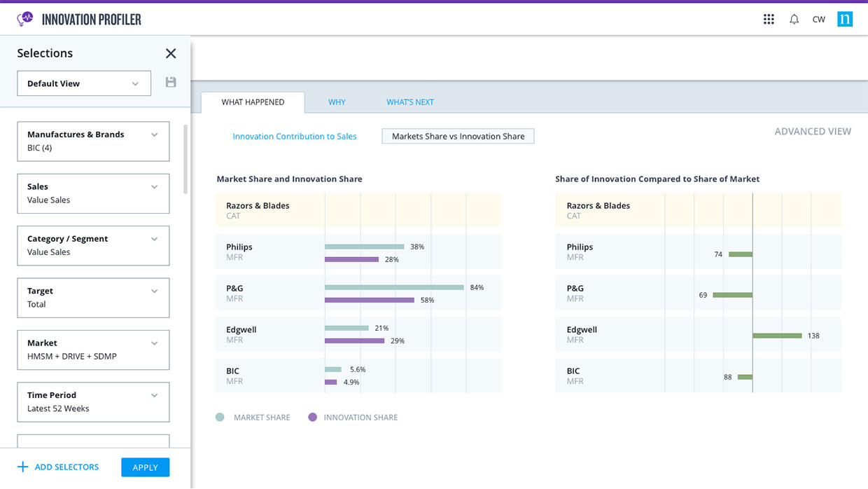Viewport: 868px width, 489px height.
Task: Expand the Market selector
Action: click(93, 350)
